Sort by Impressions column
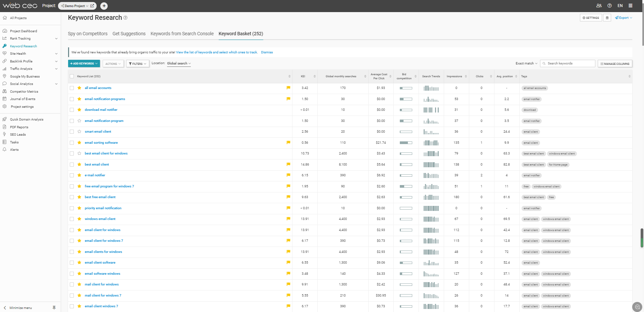This screenshot has width=644, height=312. click(466, 76)
